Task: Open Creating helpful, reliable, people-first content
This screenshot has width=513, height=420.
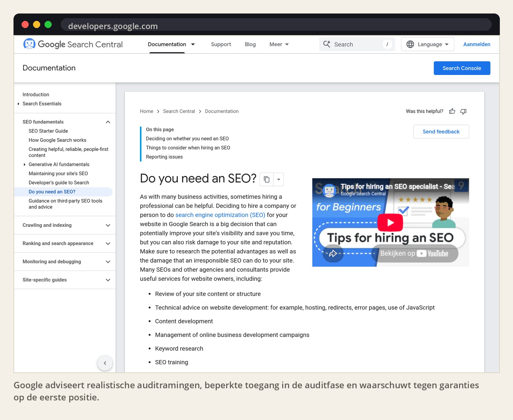Action: point(69,152)
